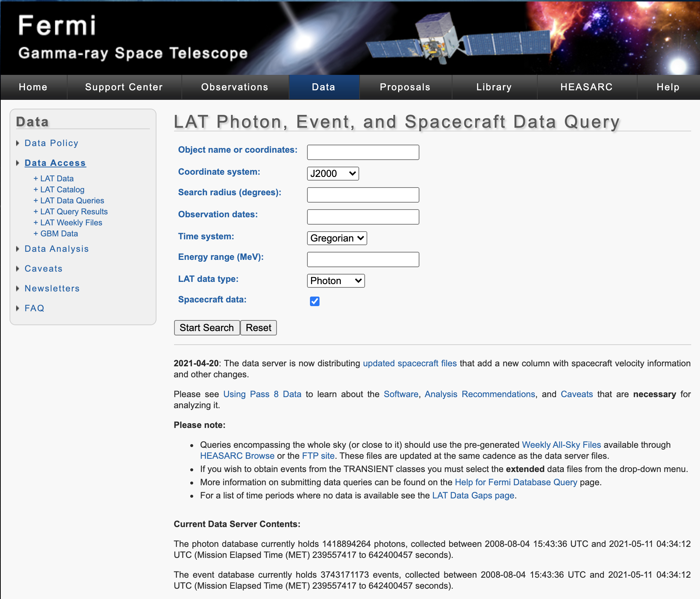700x599 pixels.
Task: Focus the Energy range (MeV) field
Action: coord(363,259)
